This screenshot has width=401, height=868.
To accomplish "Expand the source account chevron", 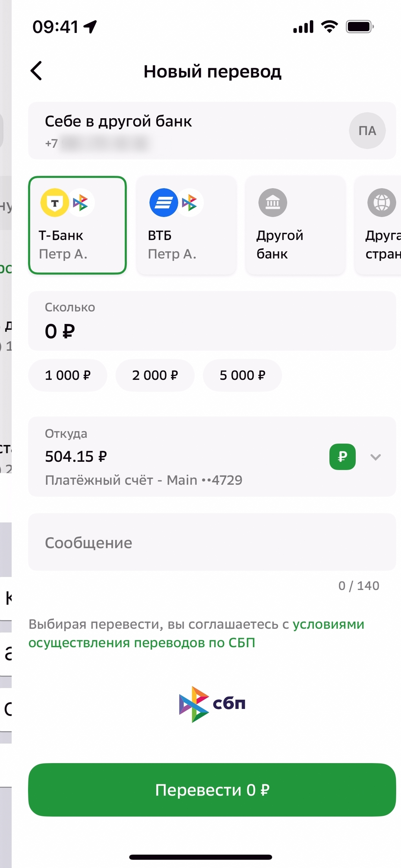I will pyautogui.click(x=376, y=457).
